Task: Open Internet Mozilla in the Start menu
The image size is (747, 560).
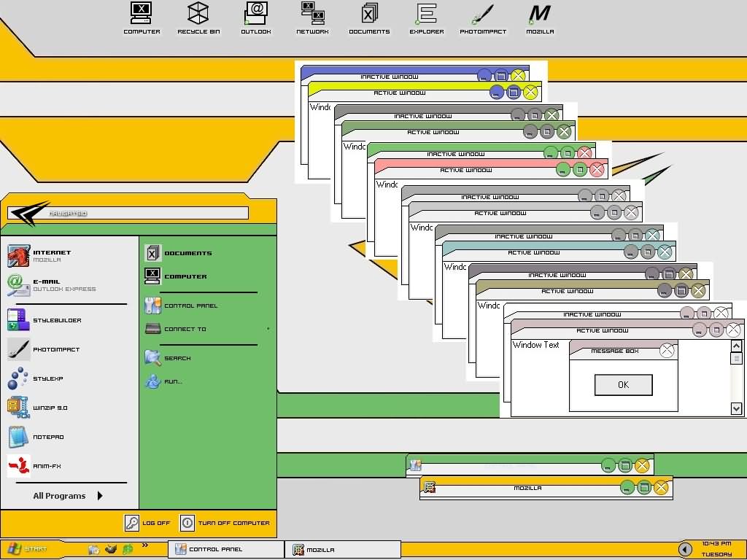Action: pos(39,256)
